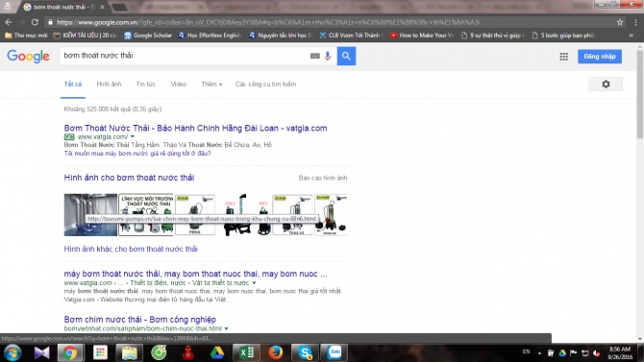Open CLB Vươn Tới Thành bookmark
644x362 pixels.
click(351, 36)
